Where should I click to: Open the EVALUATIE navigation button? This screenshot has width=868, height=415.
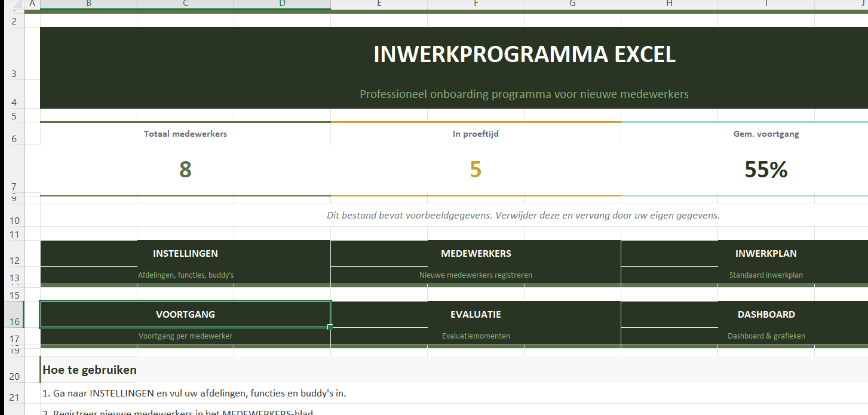[x=476, y=315]
